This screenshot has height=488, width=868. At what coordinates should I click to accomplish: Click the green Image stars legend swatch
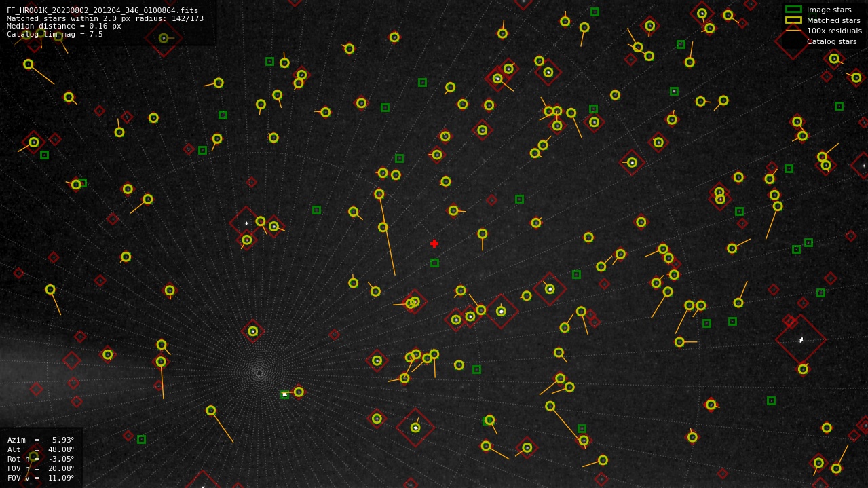793,10
